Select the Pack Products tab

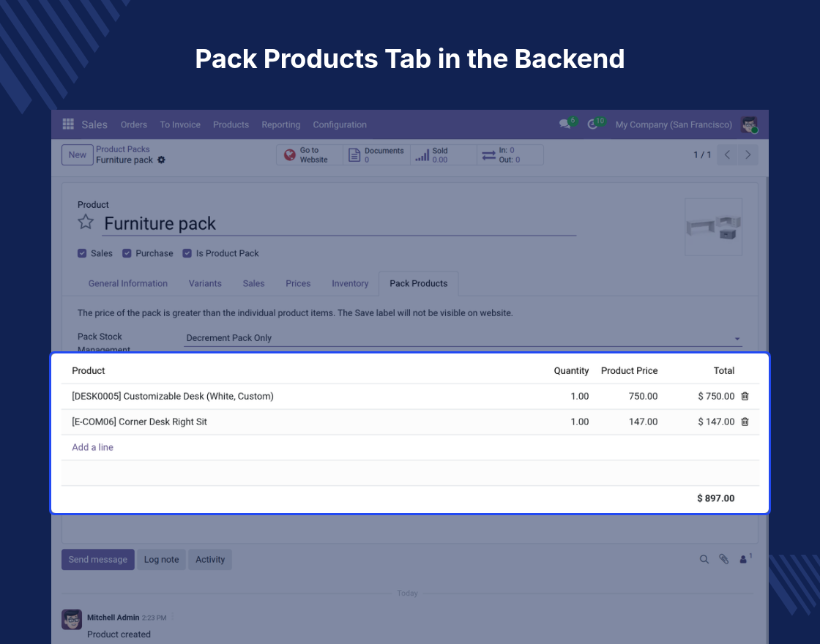(418, 283)
